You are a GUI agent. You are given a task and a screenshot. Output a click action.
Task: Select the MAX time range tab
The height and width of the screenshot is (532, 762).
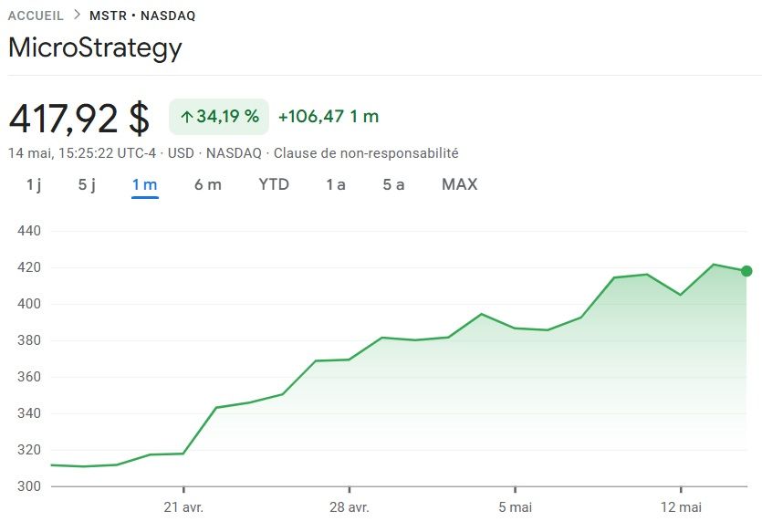[x=459, y=184]
